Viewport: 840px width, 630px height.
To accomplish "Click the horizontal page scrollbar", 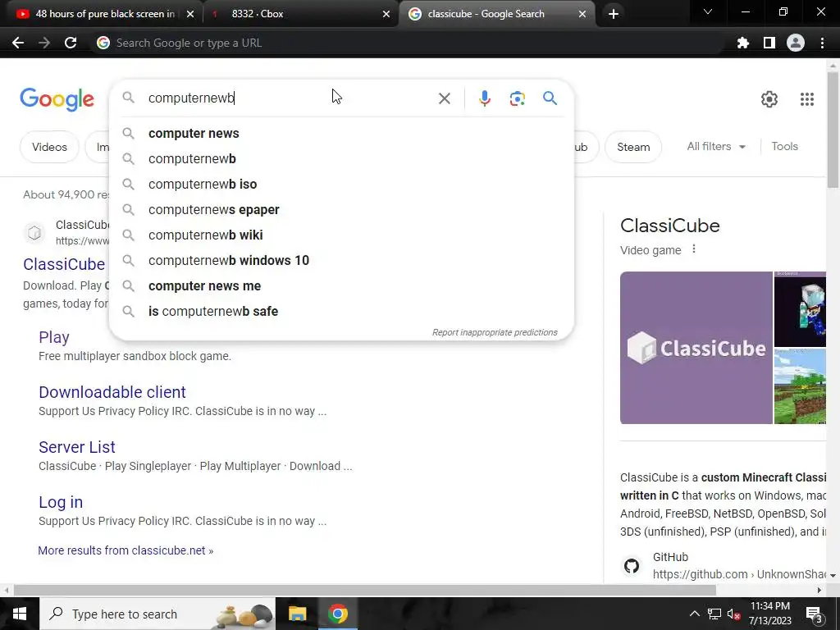I will tap(364, 591).
